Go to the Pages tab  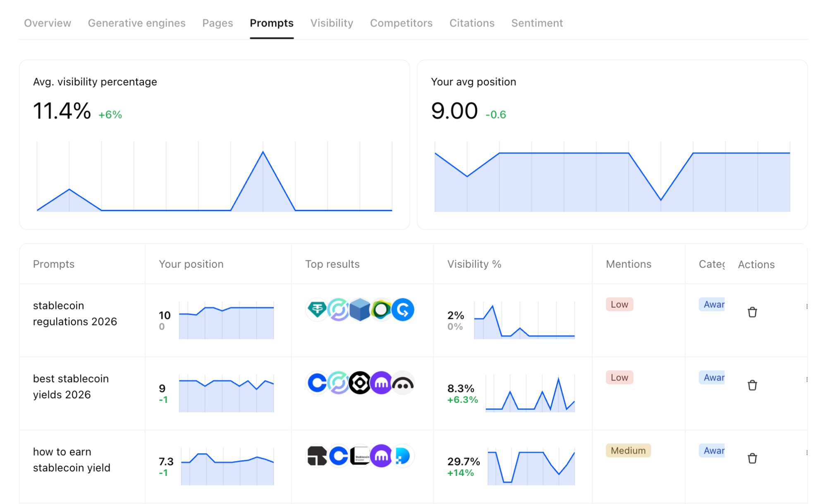(218, 23)
